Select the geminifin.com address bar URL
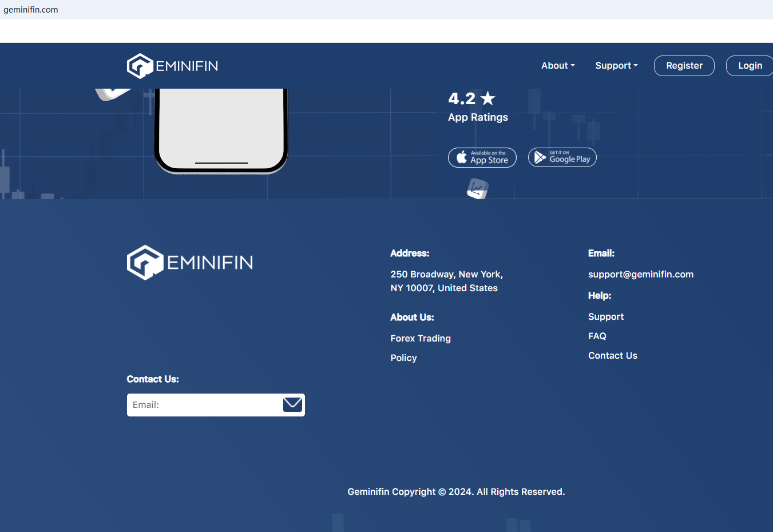Image resolution: width=773 pixels, height=532 pixels. click(x=31, y=10)
